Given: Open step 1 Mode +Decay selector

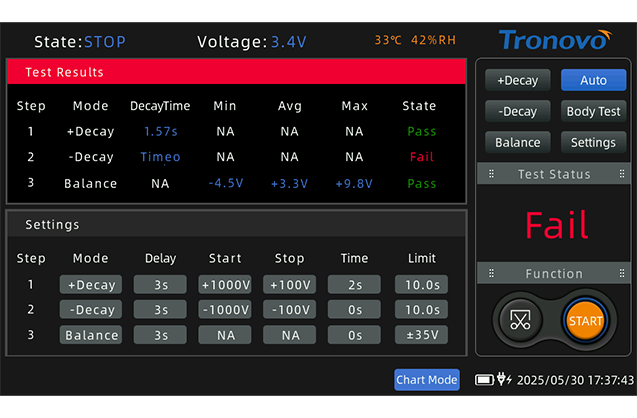Looking at the screenshot, I should (90, 284).
